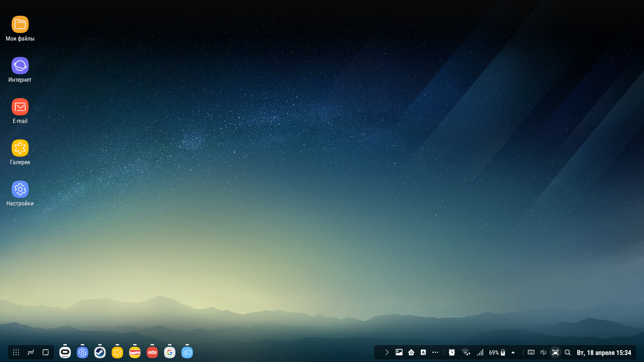Image resolution: width=644 pixels, height=362 pixels.
Task: Click the home button in taskbar
Action: [x=46, y=352]
